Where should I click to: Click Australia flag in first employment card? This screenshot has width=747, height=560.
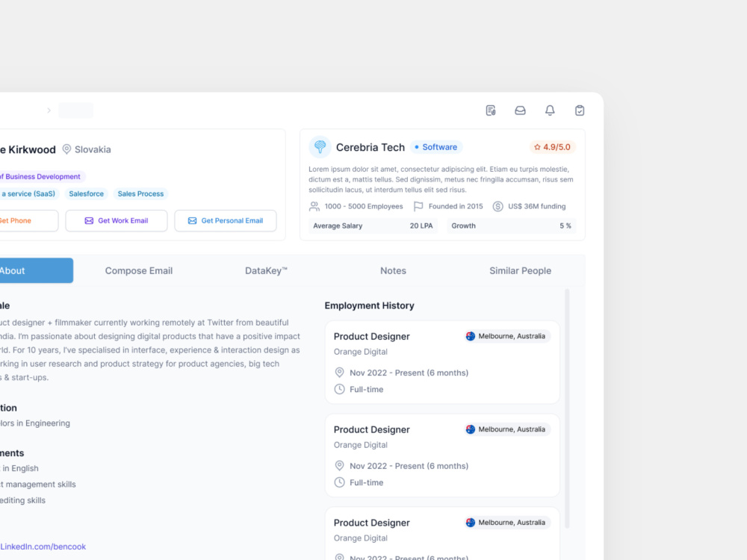click(471, 336)
